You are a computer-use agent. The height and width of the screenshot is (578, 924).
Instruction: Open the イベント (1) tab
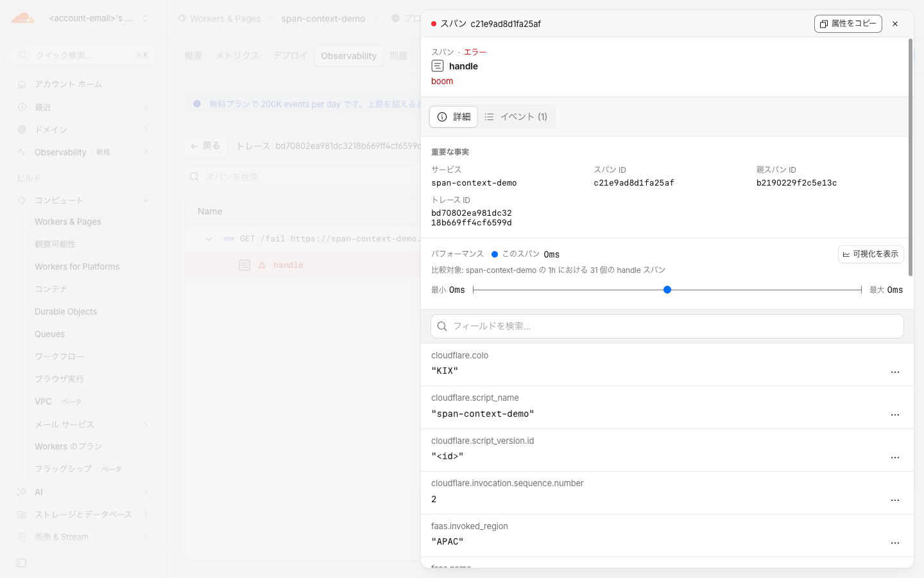click(x=517, y=117)
